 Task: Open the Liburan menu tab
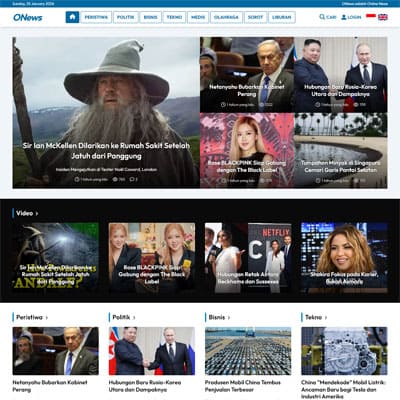coord(282,17)
